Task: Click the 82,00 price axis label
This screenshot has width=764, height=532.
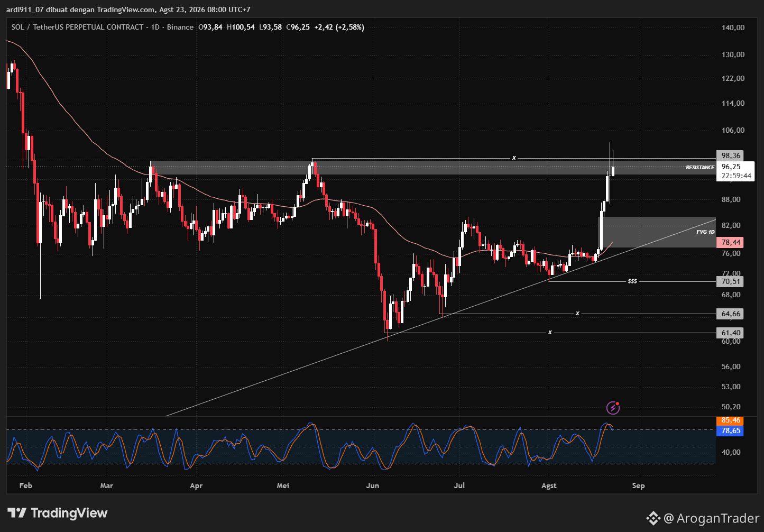Action: click(x=731, y=225)
